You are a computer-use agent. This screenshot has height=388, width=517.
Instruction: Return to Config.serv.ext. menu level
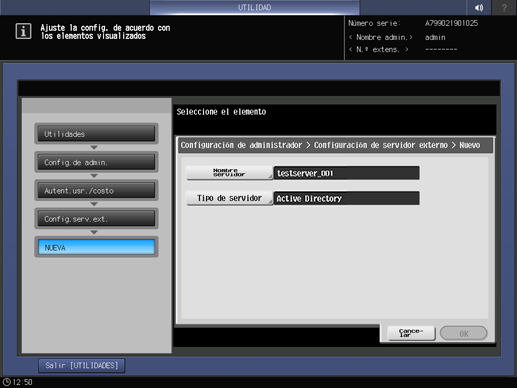(96, 219)
